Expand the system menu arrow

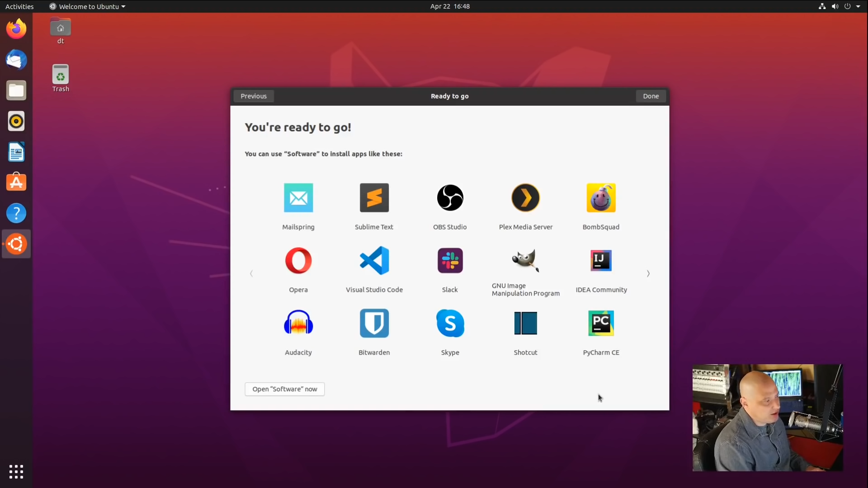pos(858,6)
